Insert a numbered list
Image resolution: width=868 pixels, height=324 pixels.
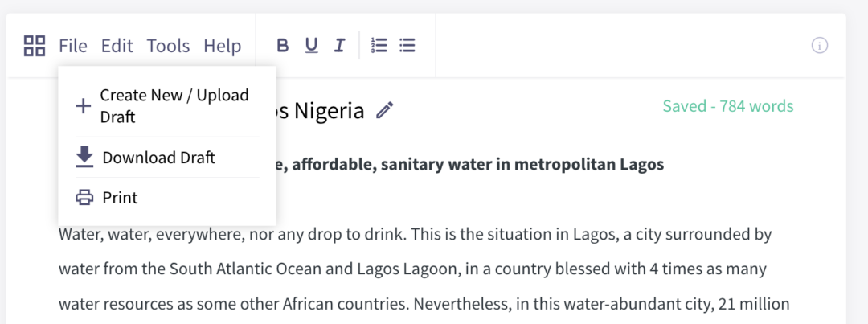[379, 45]
